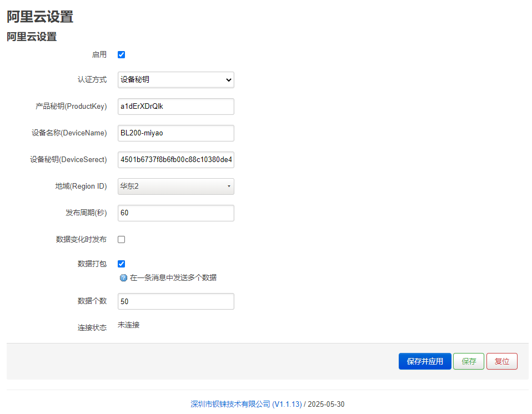Viewport: 532px width, 414px height.
Task: Click the arrow of 华东2 region selector
Action: [229, 186]
